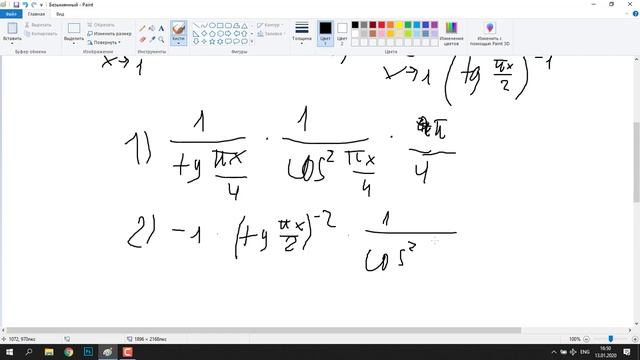Screen dimensions: 640x360
Task: Click the Crop (Обрезать) button
Action: pos(101,25)
